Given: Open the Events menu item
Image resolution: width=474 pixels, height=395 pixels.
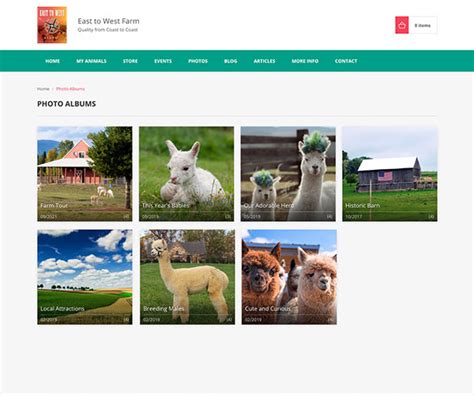Looking at the screenshot, I should click(163, 61).
